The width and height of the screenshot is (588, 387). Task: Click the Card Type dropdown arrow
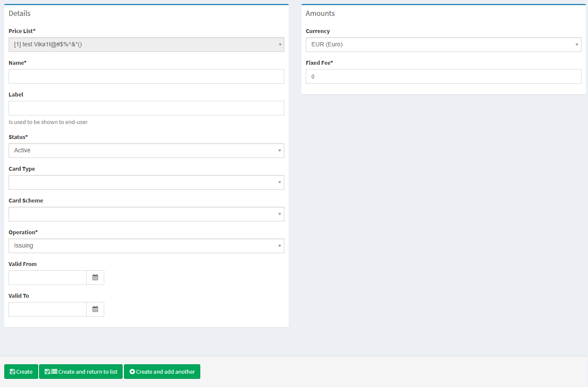tap(280, 182)
